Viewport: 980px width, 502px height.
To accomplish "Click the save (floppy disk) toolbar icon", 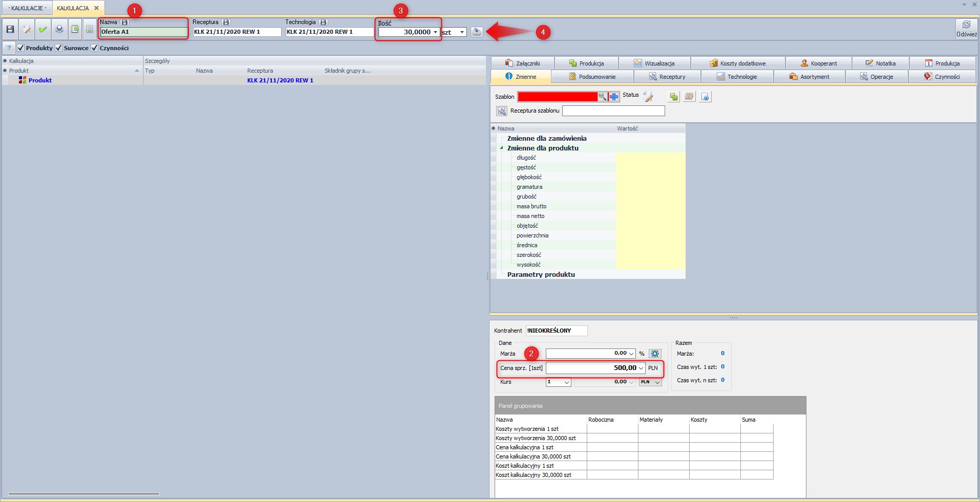I will (x=10, y=30).
